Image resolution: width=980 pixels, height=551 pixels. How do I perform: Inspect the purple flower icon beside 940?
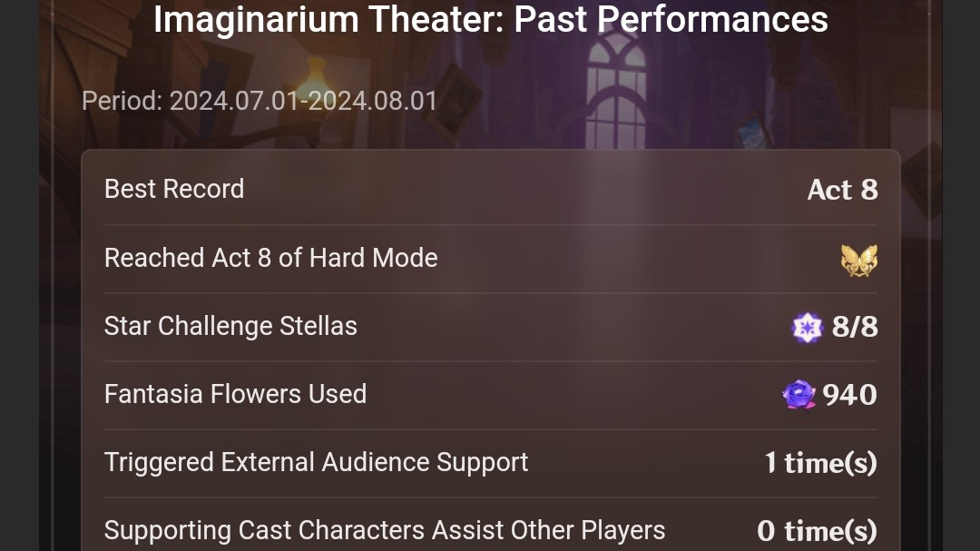coord(800,395)
